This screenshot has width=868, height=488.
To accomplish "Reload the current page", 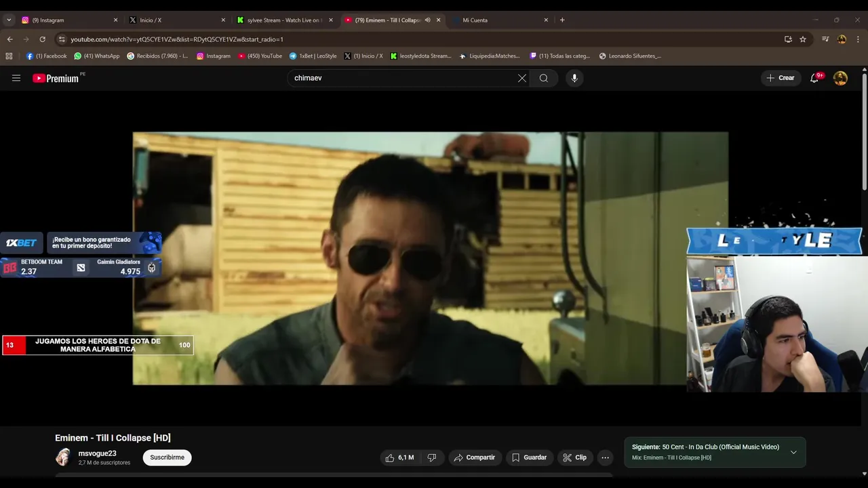I will tap(42, 39).
